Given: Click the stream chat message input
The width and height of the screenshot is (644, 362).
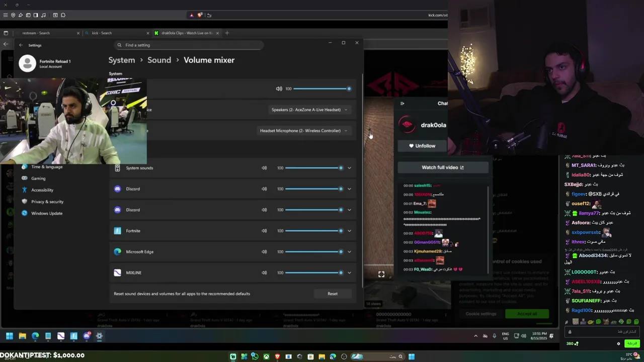Looking at the screenshot, I should (602, 332).
